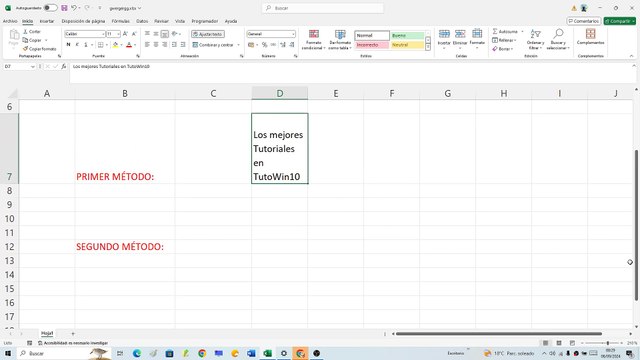Open the Calibri font name dropdown

tap(103, 34)
